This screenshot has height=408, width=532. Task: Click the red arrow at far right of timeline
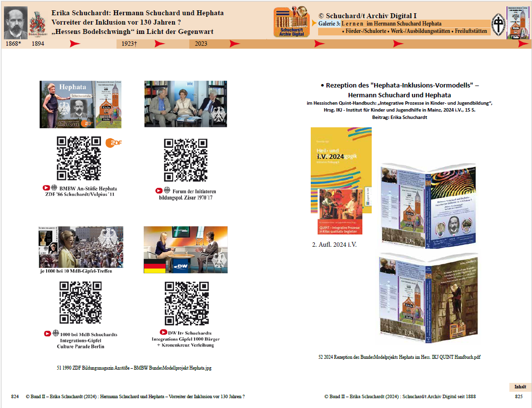[x=523, y=44]
